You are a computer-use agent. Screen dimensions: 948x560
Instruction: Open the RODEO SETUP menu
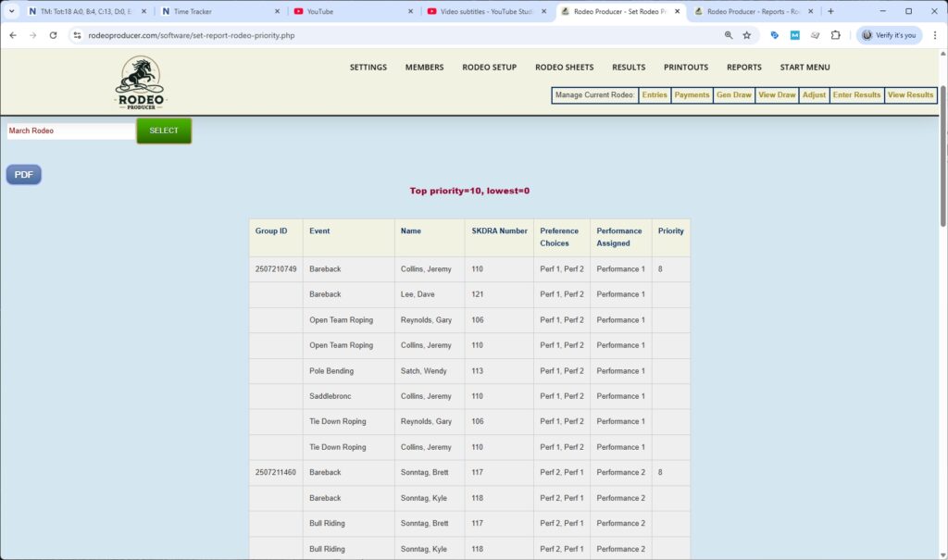489,68
